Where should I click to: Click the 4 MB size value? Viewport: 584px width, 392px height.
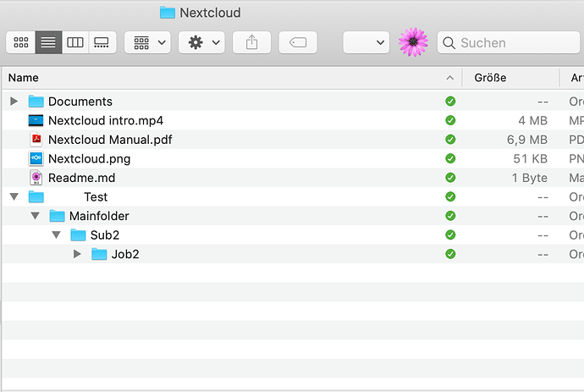click(x=532, y=120)
